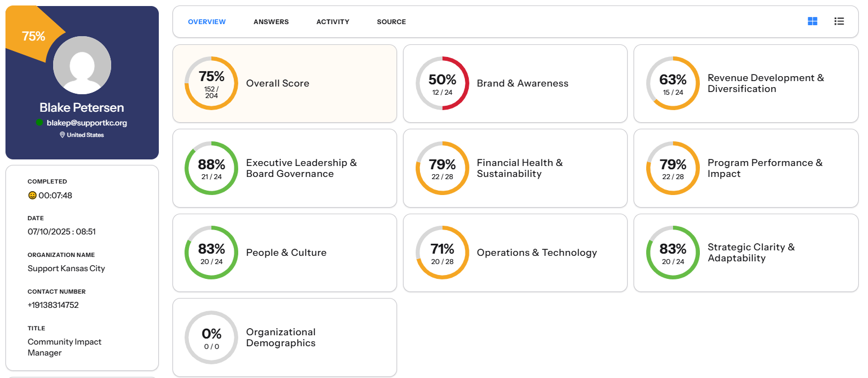Click Blake Petersen's profile avatar
The height and width of the screenshot is (378, 868).
pyautogui.click(x=82, y=65)
